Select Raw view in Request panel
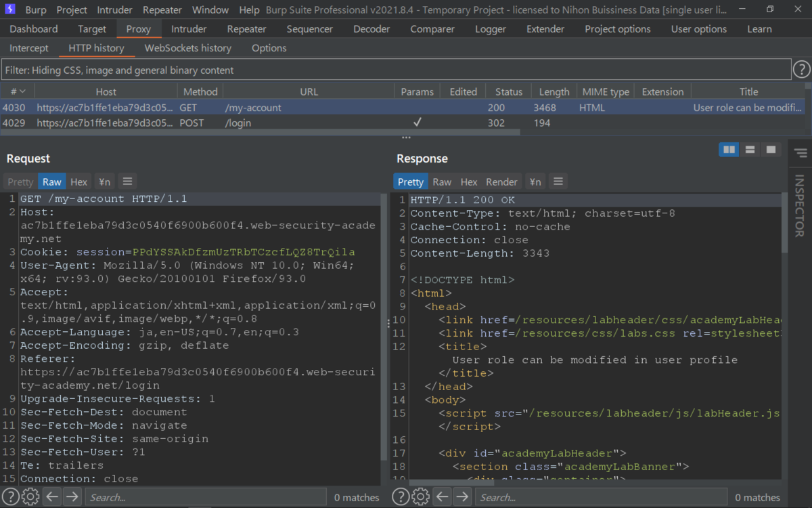 [52, 182]
